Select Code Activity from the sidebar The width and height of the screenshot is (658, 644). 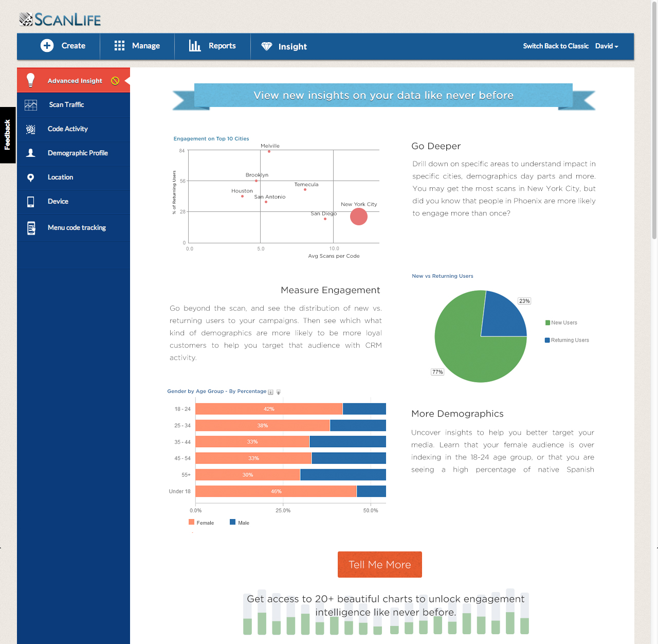coord(67,129)
